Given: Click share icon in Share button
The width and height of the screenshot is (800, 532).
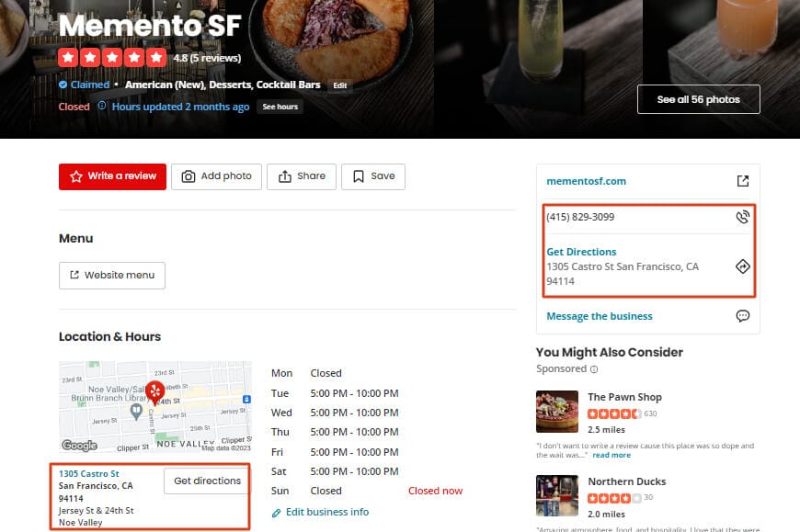Looking at the screenshot, I should click(285, 176).
